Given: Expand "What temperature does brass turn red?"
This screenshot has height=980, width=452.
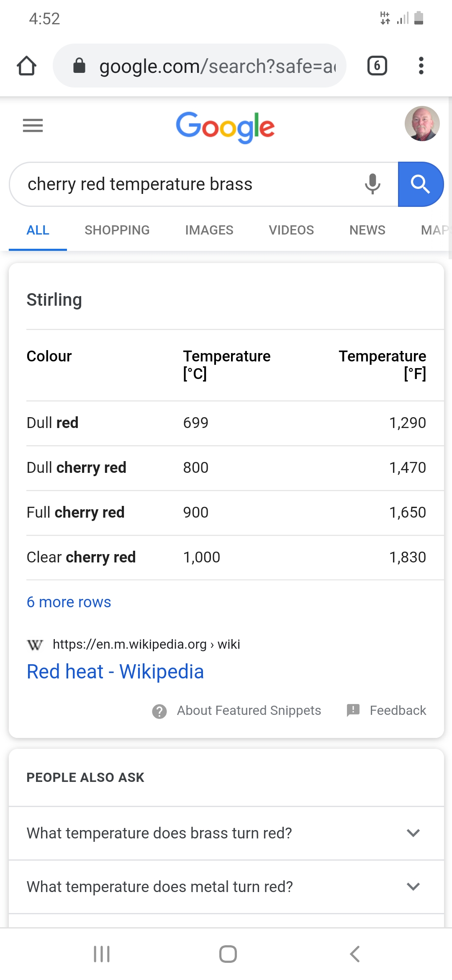Looking at the screenshot, I should pos(226,833).
